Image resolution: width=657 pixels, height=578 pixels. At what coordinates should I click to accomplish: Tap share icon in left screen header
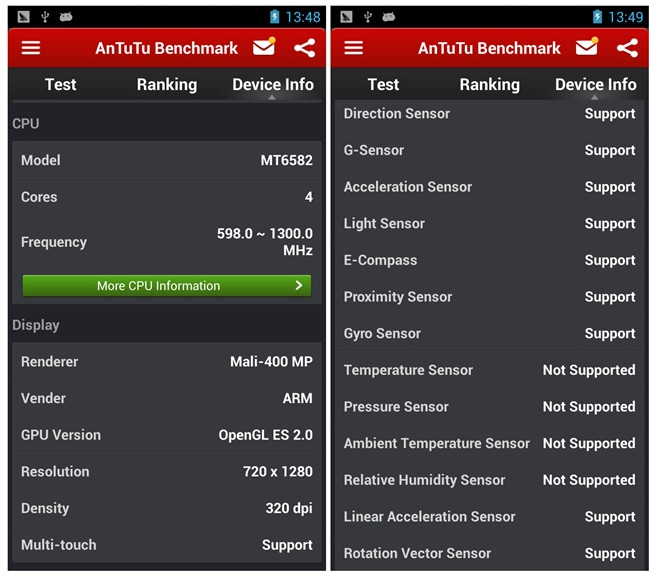coord(305,48)
